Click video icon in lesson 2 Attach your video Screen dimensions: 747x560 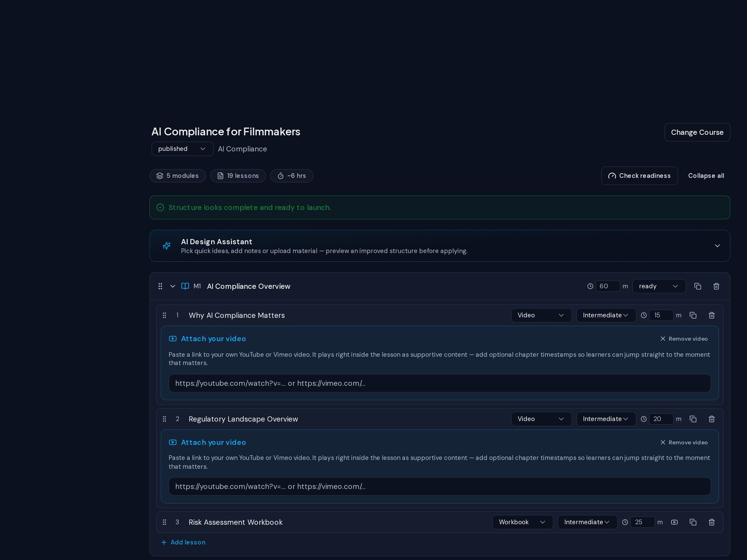173,442
